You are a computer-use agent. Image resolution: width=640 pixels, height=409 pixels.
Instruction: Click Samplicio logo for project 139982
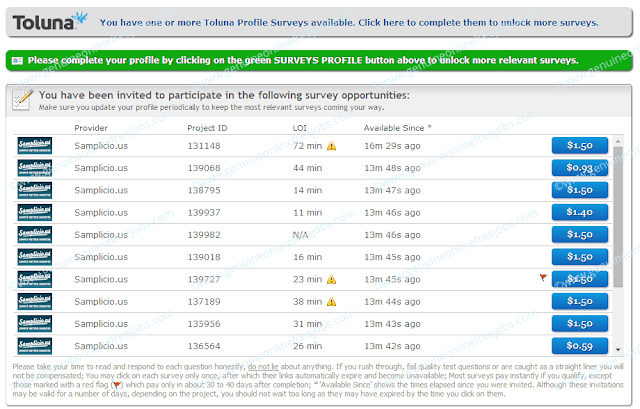point(35,235)
